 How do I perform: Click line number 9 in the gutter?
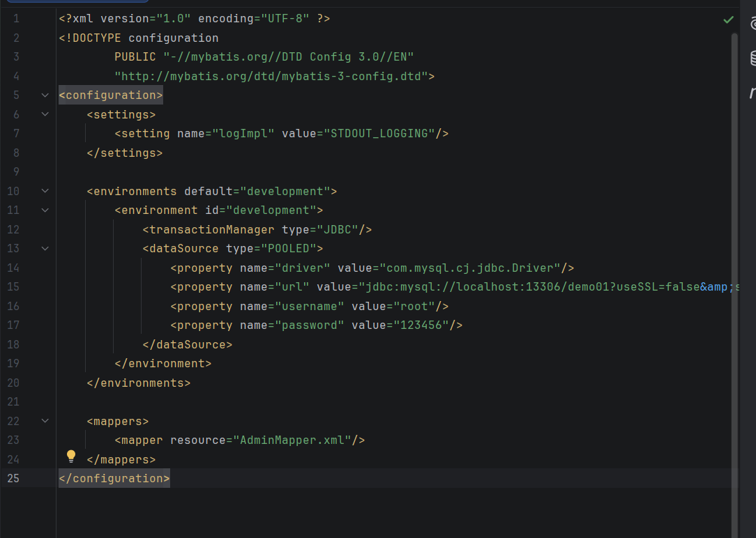(17, 172)
